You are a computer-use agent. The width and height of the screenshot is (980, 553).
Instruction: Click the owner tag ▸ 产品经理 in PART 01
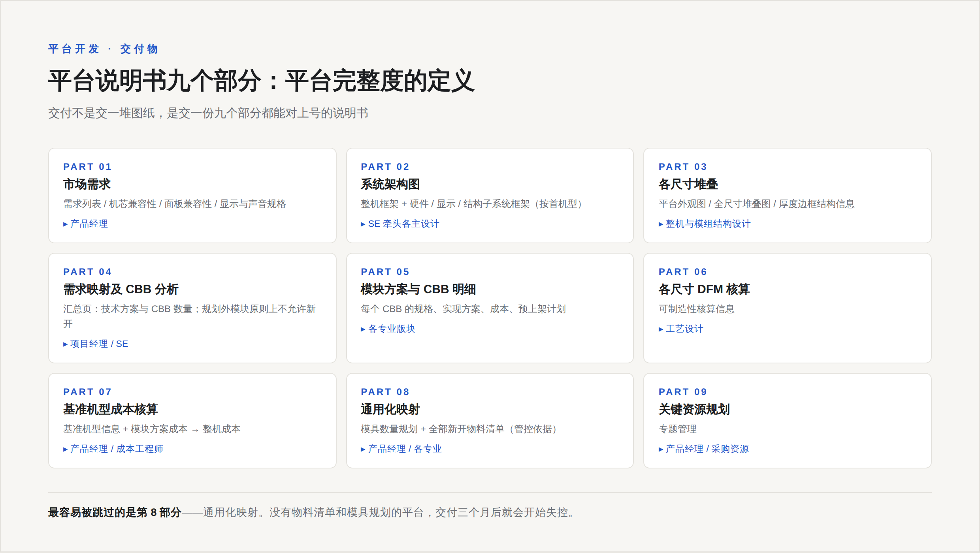click(86, 224)
